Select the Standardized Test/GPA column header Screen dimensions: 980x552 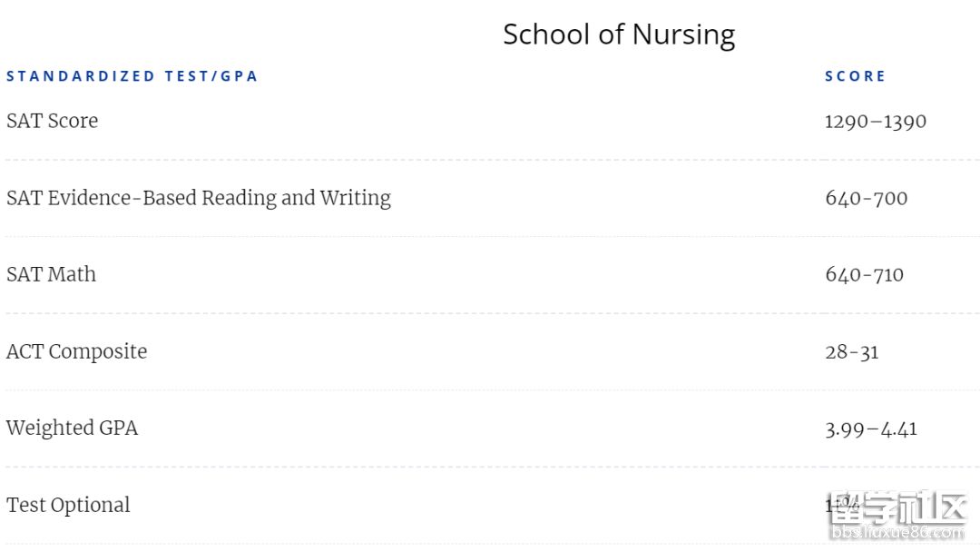coord(132,76)
